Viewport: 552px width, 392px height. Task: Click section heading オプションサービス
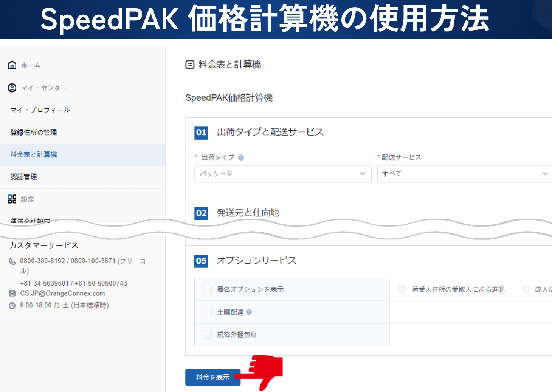pyautogui.click(x=257, y=261)
